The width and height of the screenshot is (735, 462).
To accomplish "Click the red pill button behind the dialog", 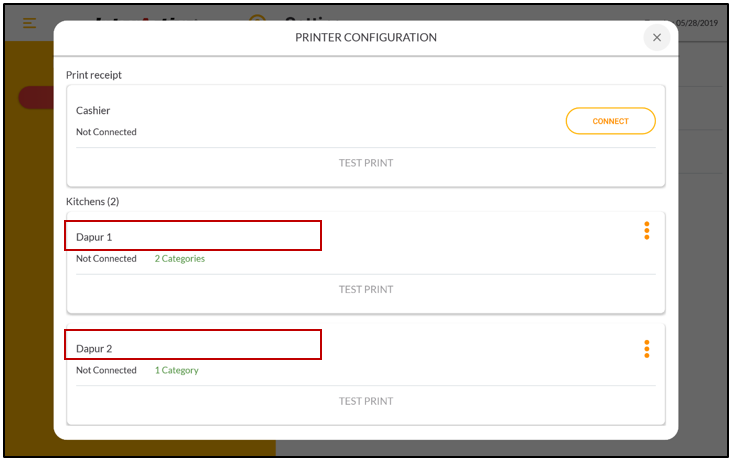I will tap(36, 97).
